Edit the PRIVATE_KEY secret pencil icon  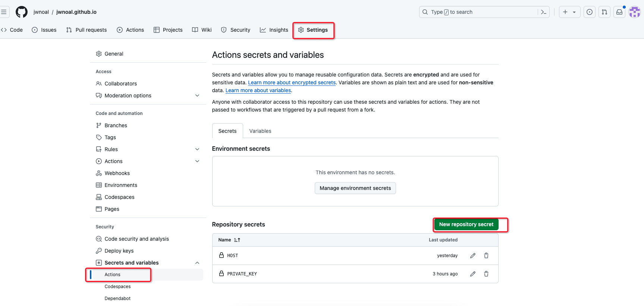click(x=473, y=274)
